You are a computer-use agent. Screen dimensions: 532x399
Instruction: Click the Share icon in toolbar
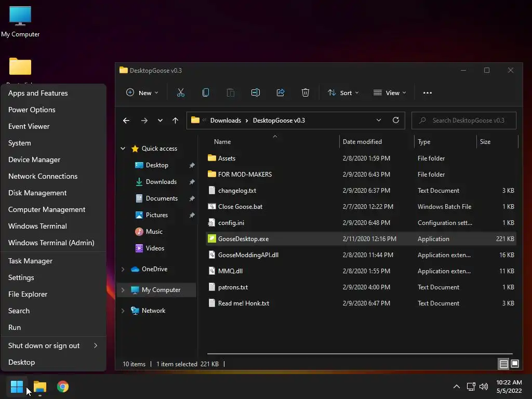[280, 92]
